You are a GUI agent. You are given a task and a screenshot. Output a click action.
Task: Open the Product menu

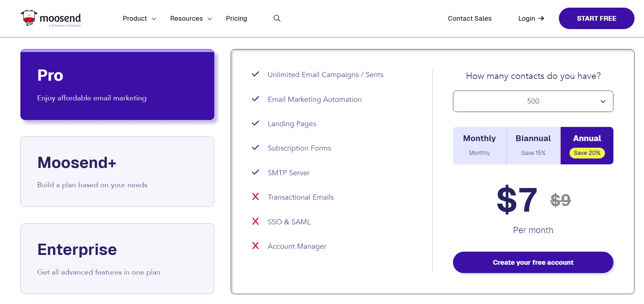(139, 18)
